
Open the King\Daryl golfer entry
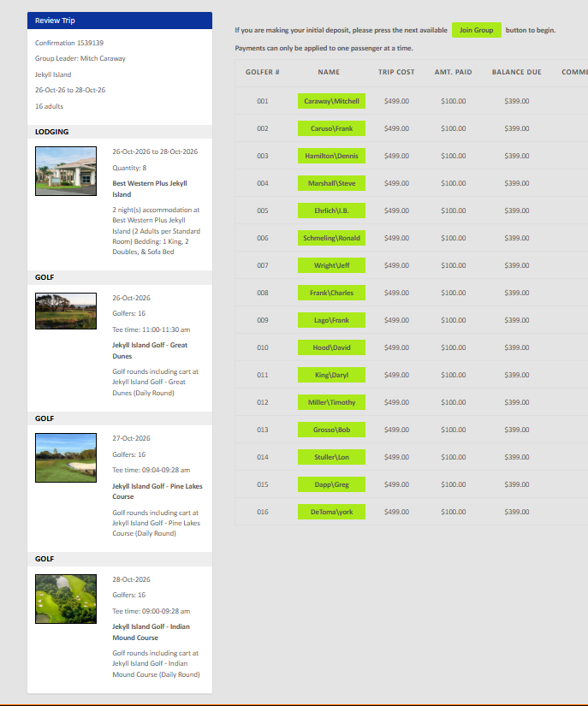click(331, 375)
